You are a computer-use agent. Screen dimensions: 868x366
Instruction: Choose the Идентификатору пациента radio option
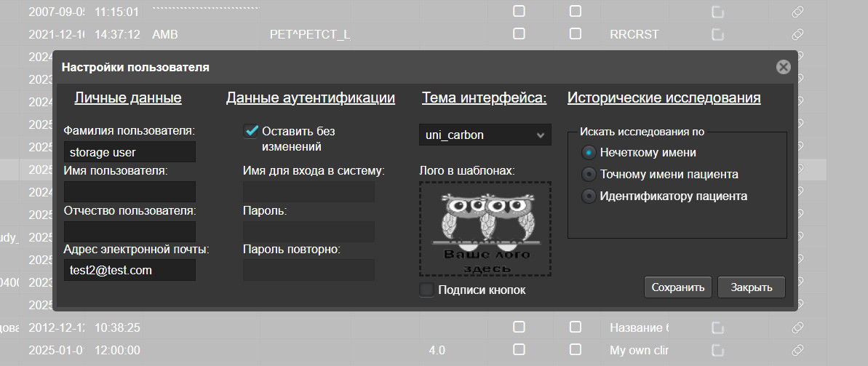pos(589,196)
